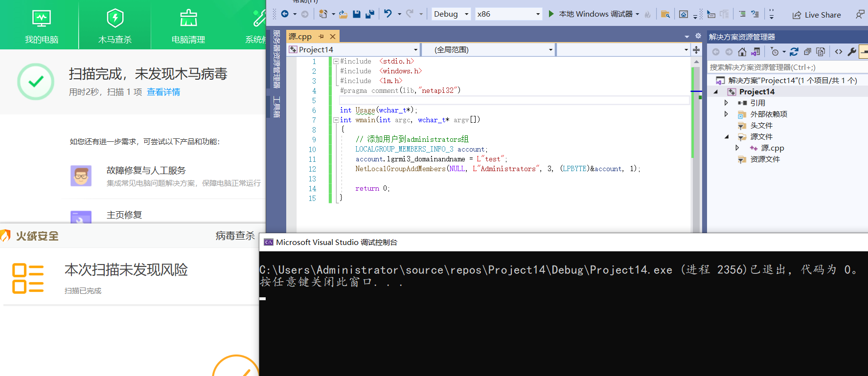The image size is (868, 376).
Task: Click 病毒查杀 in 火绒安全 window
Action: [235, 236]
